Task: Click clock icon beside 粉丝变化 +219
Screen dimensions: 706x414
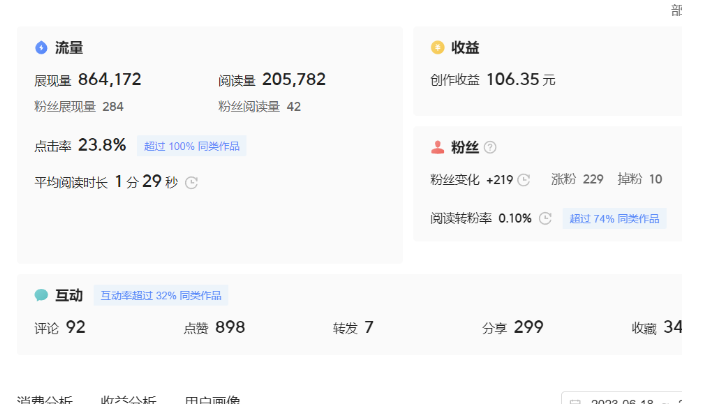Action: click(x=523, y=180)
